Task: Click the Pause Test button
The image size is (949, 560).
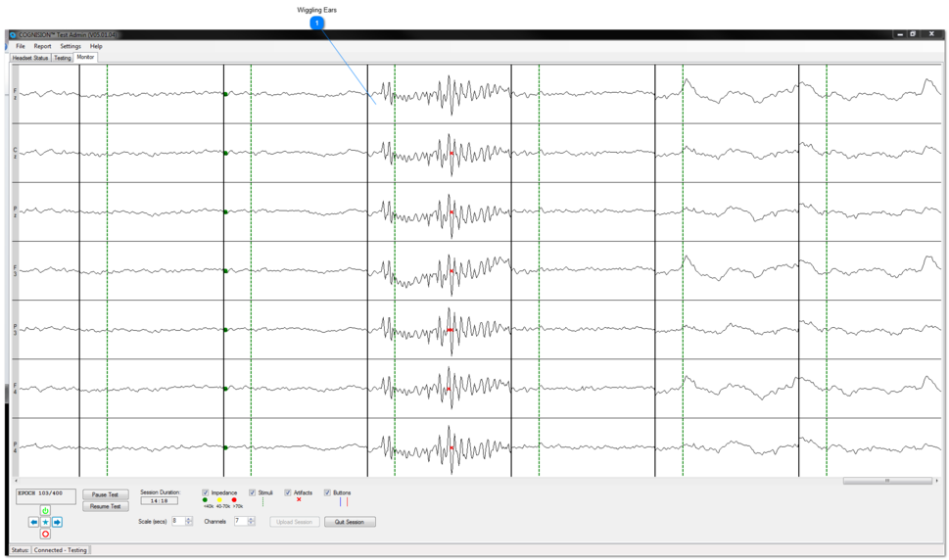Action: coord(106,495)
